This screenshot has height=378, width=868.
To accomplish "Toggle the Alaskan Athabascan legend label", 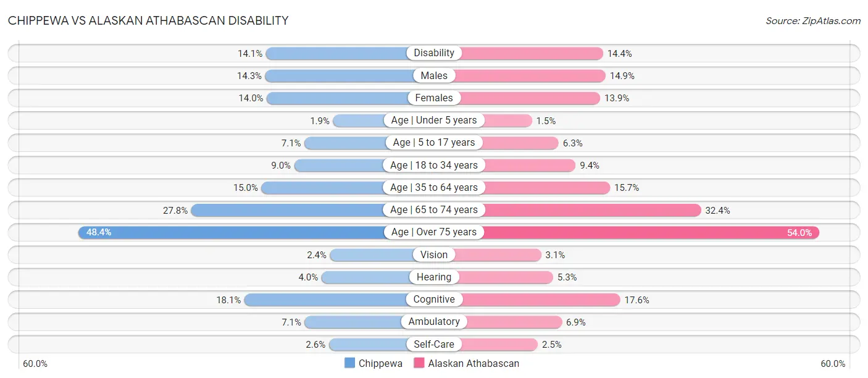I will click(x=474, y=364).
